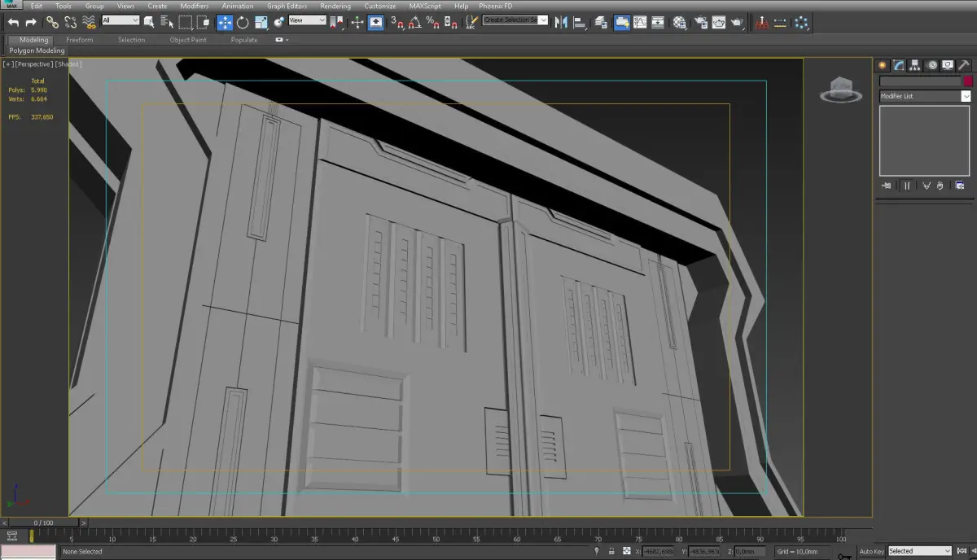Click the Render Production teapot icon
Image resolution: width=977 pixels, height=560 pixels.
pos(737,22)
